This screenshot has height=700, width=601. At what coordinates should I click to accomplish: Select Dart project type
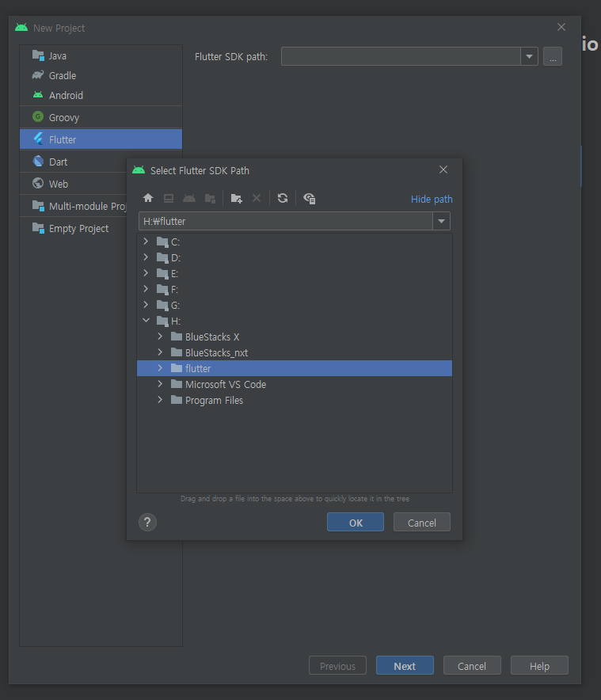point(74,162)
